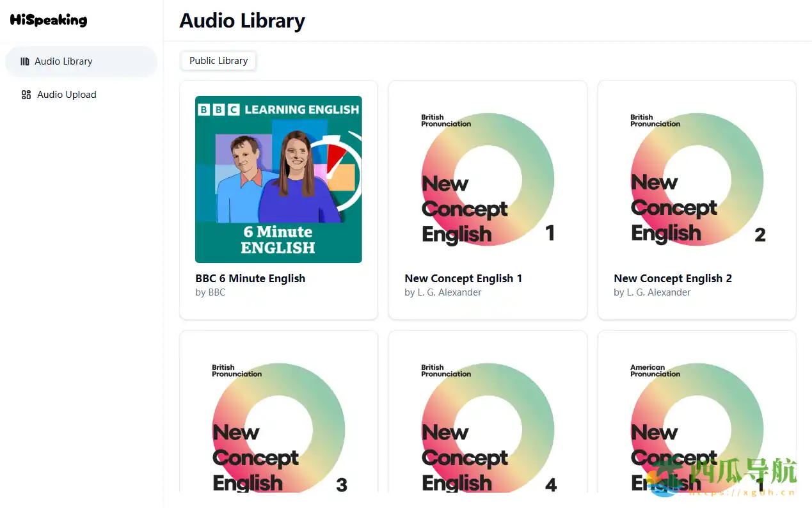Click the Audio Upload sidebar icon
Image resolution: width=812 pixels, height=508 pixels.
26,95
